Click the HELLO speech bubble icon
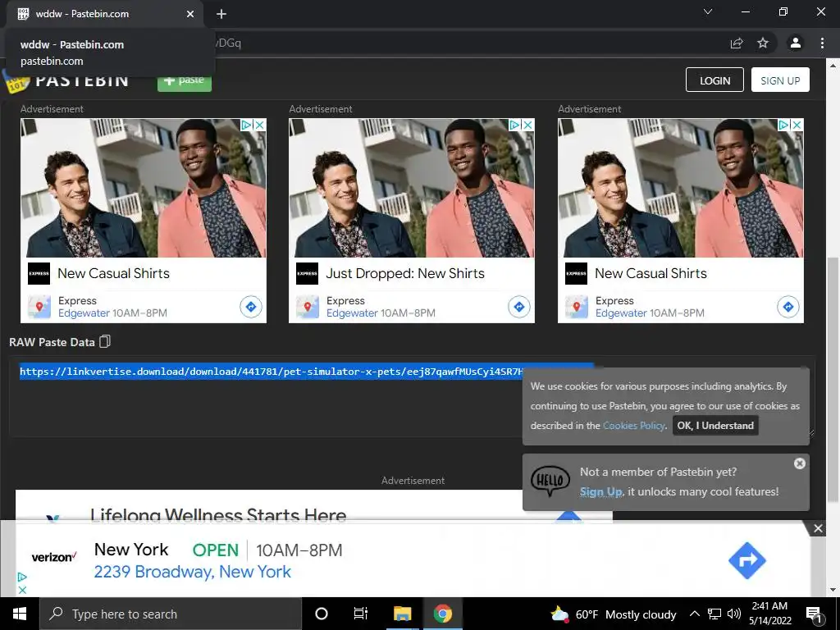The height and width of the screenshot is (630, 840). [550, 480]
